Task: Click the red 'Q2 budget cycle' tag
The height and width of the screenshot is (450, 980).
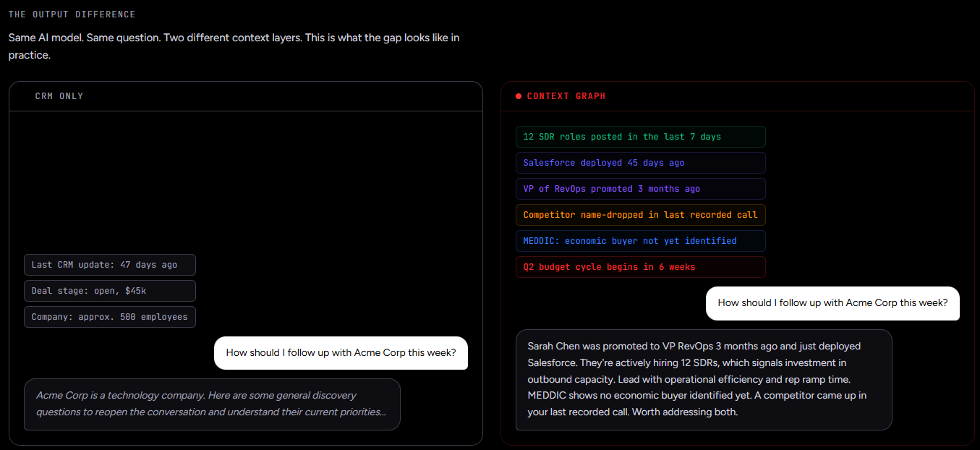Action: click(x=640, y=267)
